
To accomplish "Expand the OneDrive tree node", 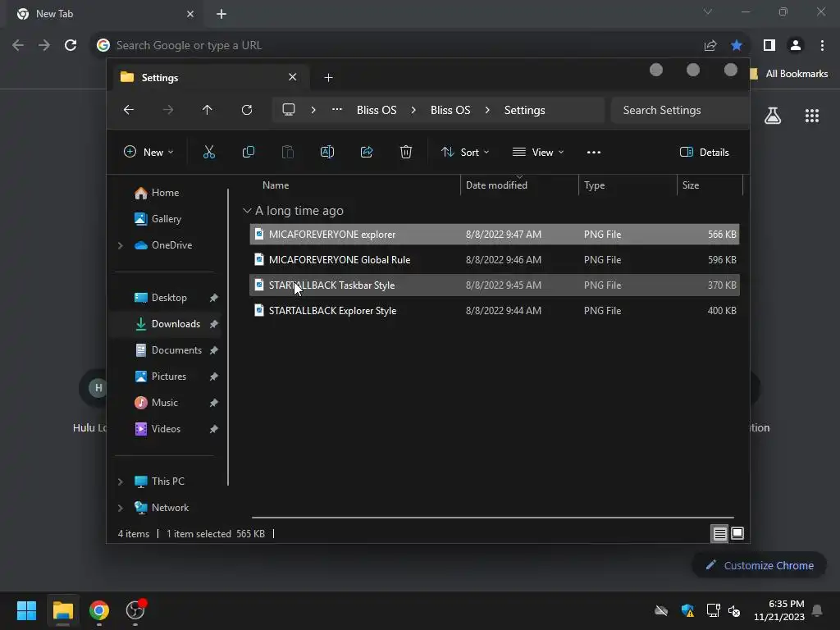I will [121, 245].
